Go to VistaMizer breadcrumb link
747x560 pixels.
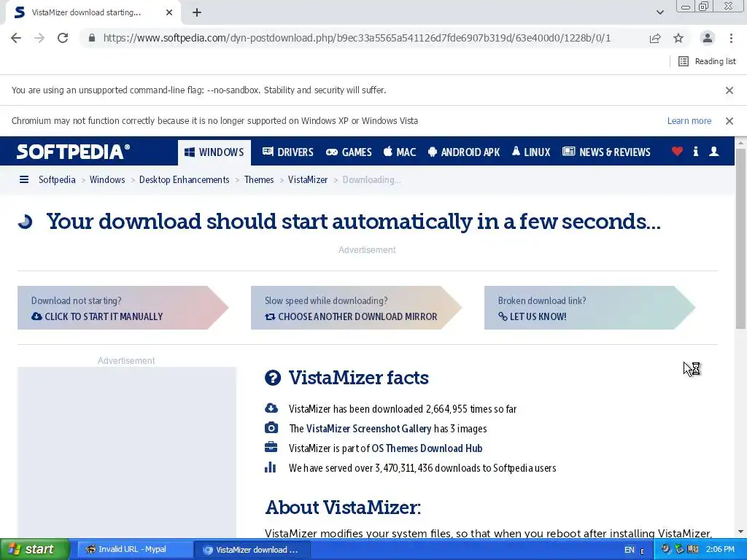(x=308, y=180)
